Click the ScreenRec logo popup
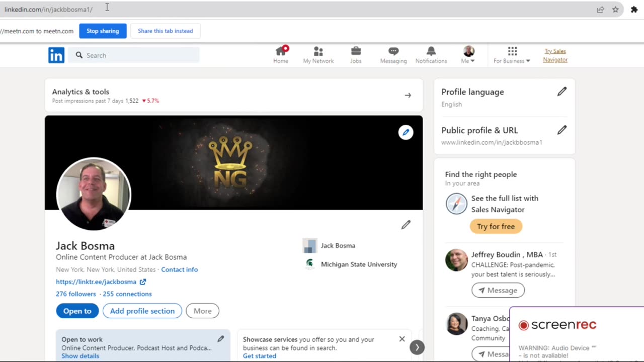The image size is (644, 362). point(557,325)
